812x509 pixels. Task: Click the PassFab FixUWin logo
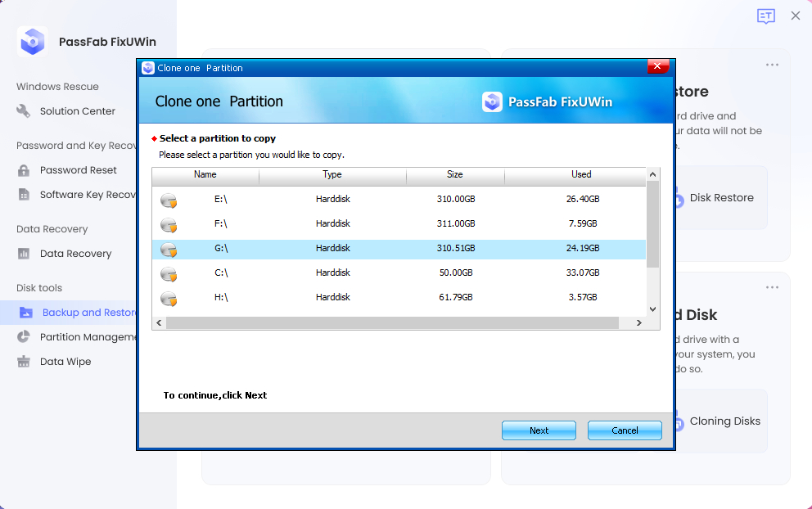tap(32, 41)
